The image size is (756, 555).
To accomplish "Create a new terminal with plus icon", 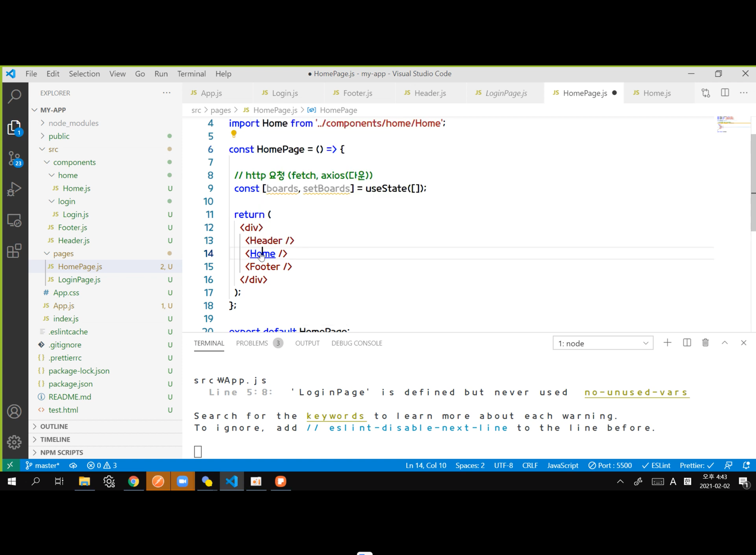I will coord(668,343).
